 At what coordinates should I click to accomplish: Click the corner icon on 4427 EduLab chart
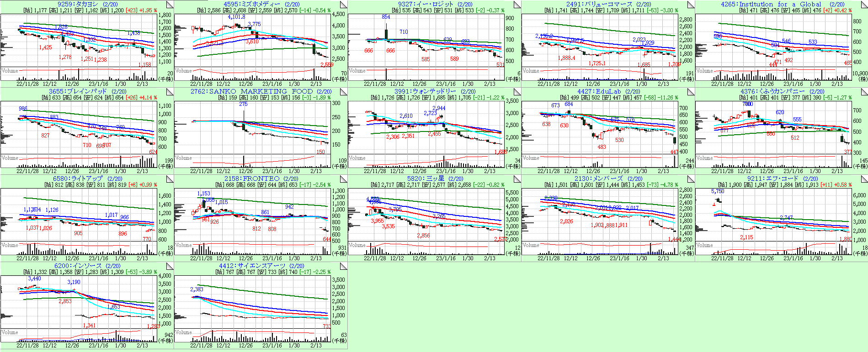click(x=691, y=92)
